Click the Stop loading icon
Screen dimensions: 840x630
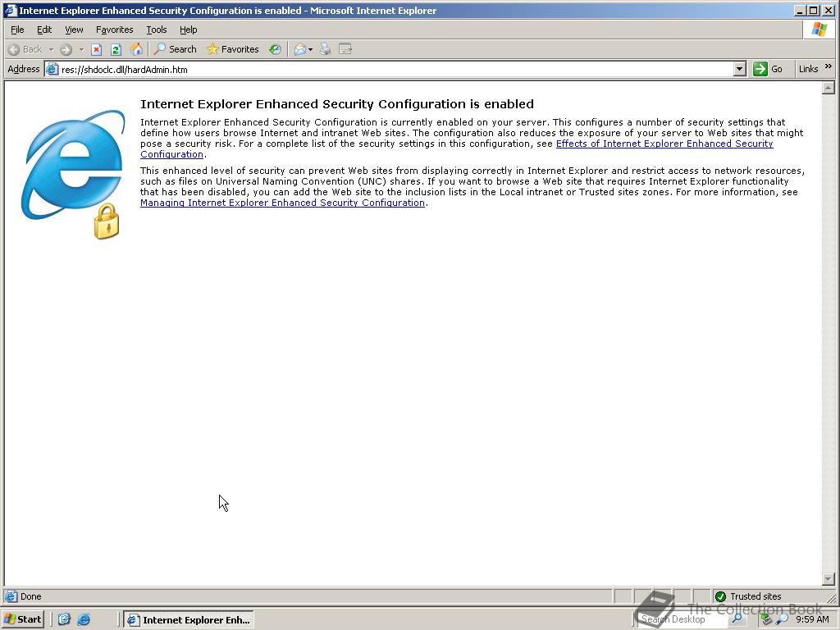(x=97, y=50)
